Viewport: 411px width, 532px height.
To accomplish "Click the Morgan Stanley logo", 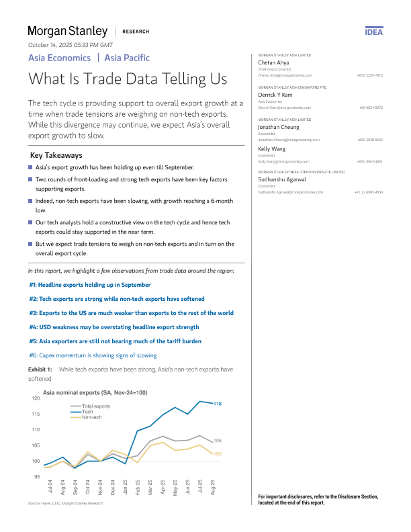I will click(67, 31).
